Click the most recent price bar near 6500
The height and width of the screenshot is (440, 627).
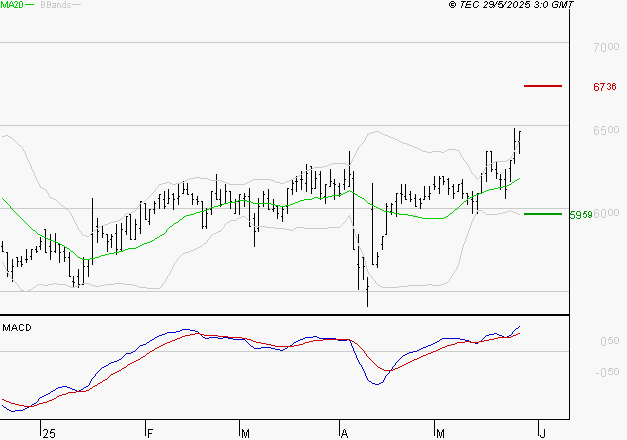(x=519, y=142)
